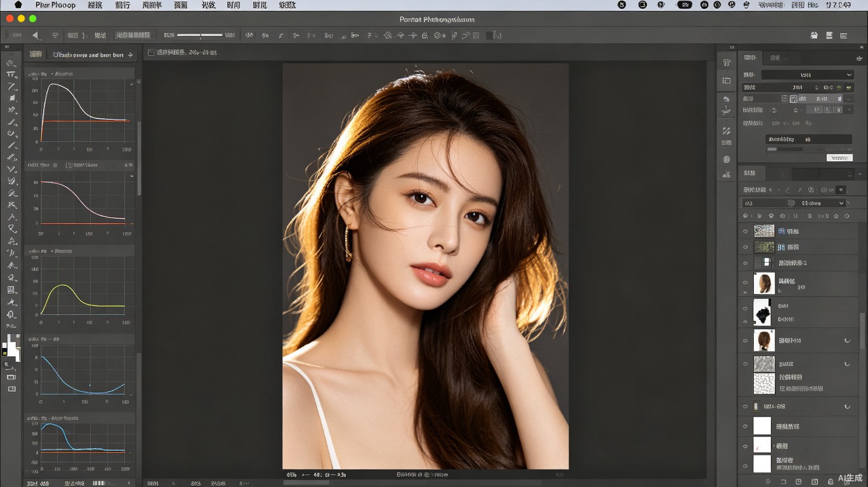Expand the chevron on the fourth properties row
Viewport: 868px width, 487px height.
pyautogui.click(x=849, y=110)
